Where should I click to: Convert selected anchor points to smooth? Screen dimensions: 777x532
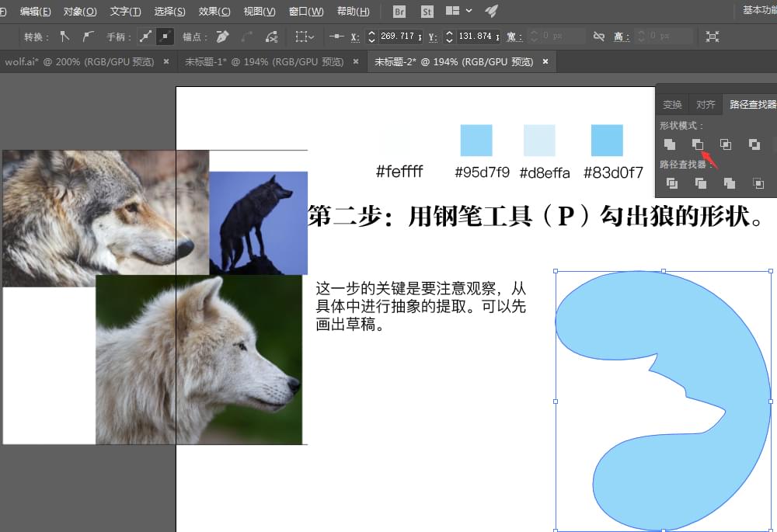[x=88, y=37]
